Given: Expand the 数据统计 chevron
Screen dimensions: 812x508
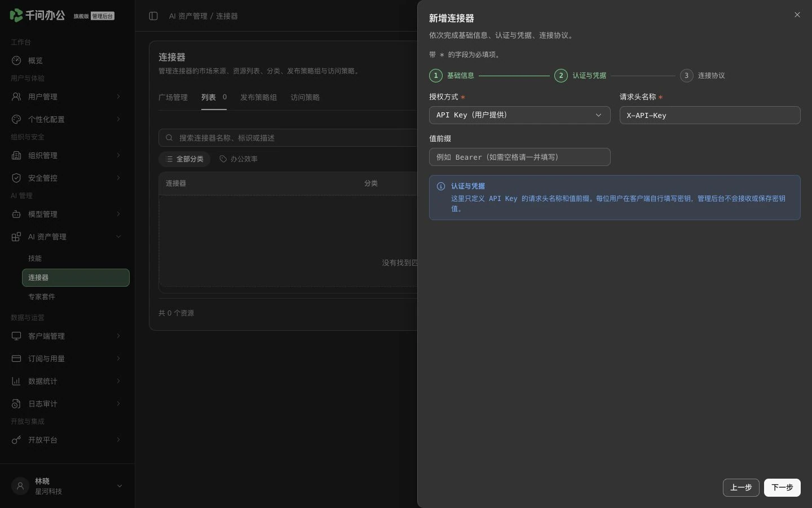Looking at the screenshot, I should (118, 381).
